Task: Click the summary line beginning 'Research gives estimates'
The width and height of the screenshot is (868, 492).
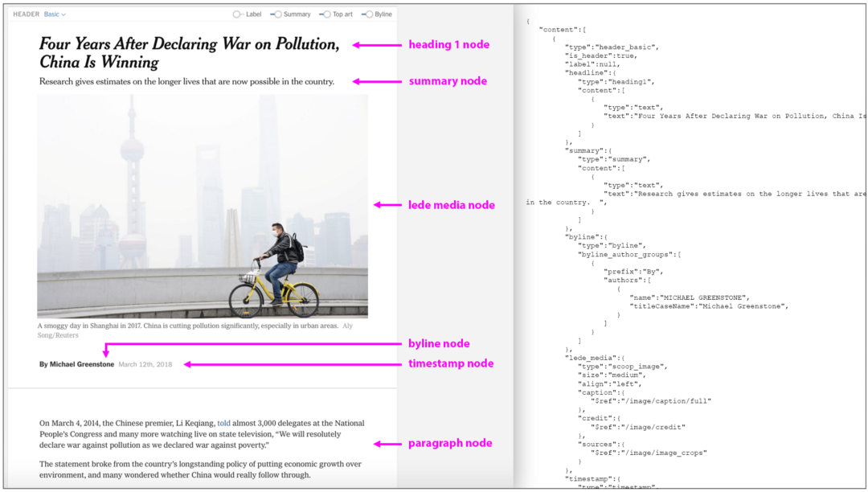Action: click(x=186, y=81)
